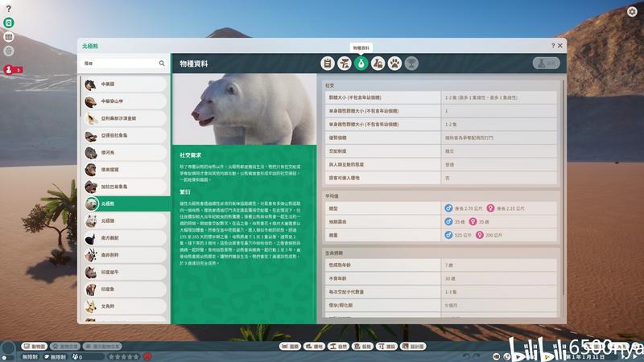Click the 繁衍 heading in green panel
This screenshot has width=644, height=362.
(185, 191)
